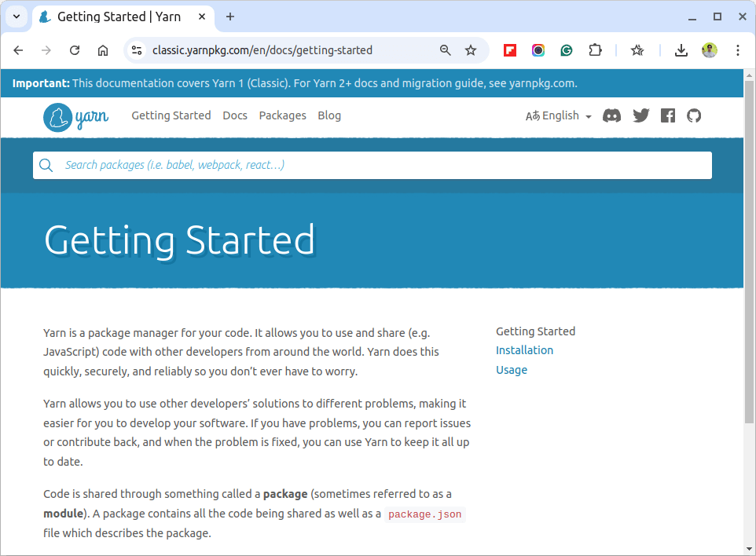Focus the address bar URL
This screenshot has height=556, width=756.
click(262, 50)
